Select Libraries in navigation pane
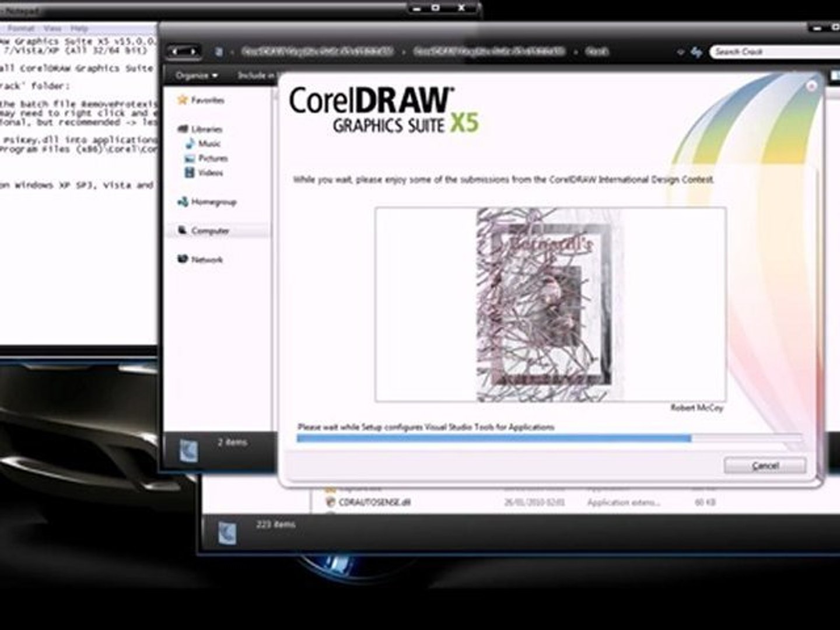This screenshot has height=630, width=840. [206, 129]
